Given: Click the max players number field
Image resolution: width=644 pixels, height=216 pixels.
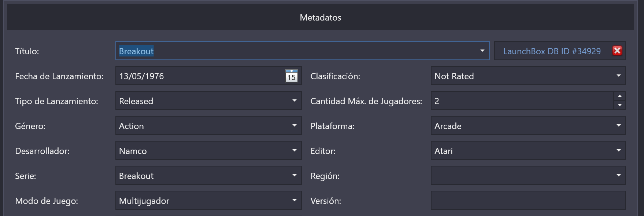Looking at the screenshot, I should pyautogui.click(x=522, y=100).
